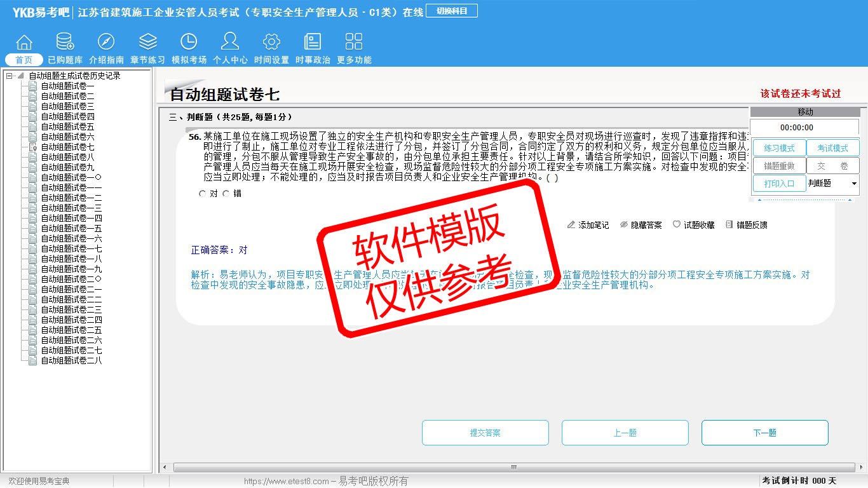Image resolution: width=868 pixels, height=488 pixels.
Task: Open 个人中心 personal center icon
Action: pos(230,43)
